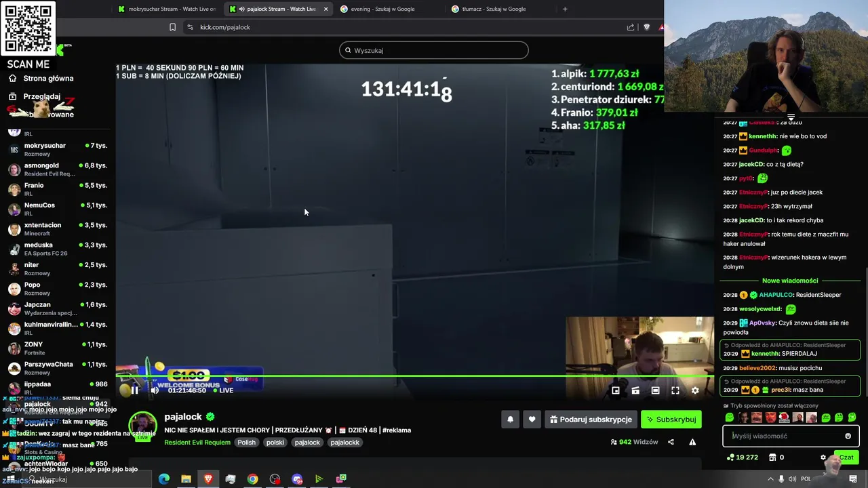The height and width of the screenshot is (488, 868).
Task: Send message with green Czat button
Action: coord(846,457)
